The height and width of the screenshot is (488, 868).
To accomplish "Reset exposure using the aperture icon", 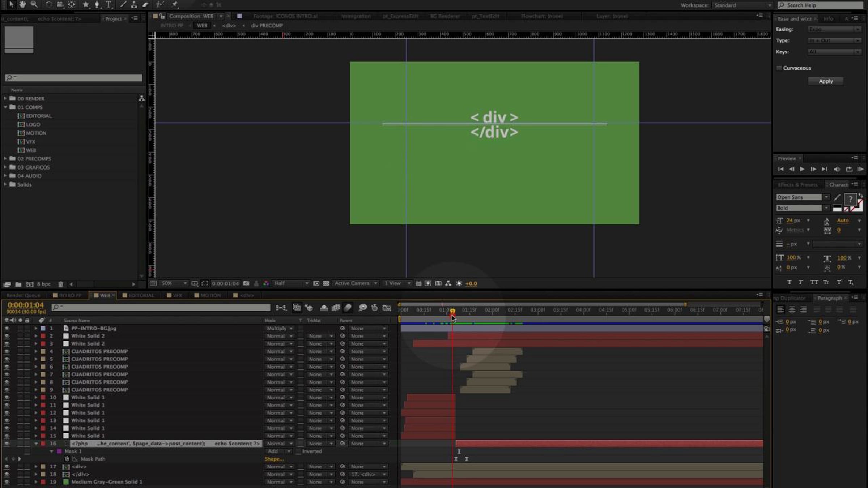I will [459, 283].
